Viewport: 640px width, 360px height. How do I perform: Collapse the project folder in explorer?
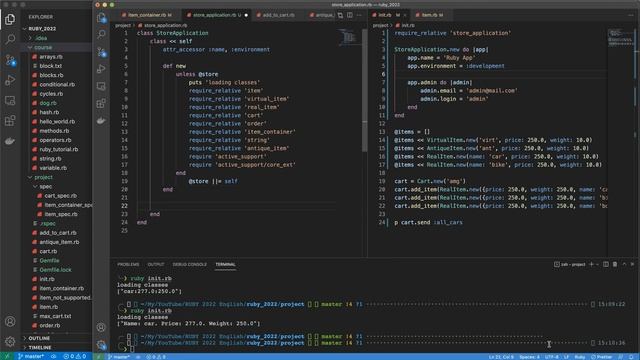[43, 177]
